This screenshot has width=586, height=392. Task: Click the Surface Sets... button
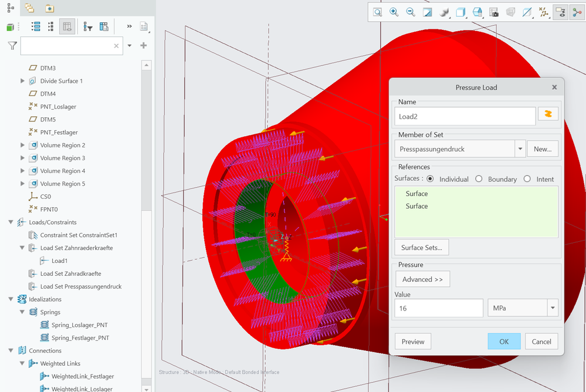point(422,248)
